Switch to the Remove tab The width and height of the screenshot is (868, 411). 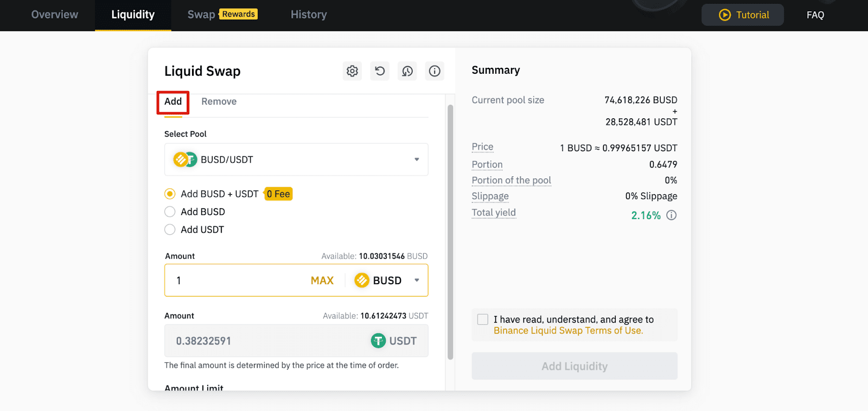click(219, 101)
